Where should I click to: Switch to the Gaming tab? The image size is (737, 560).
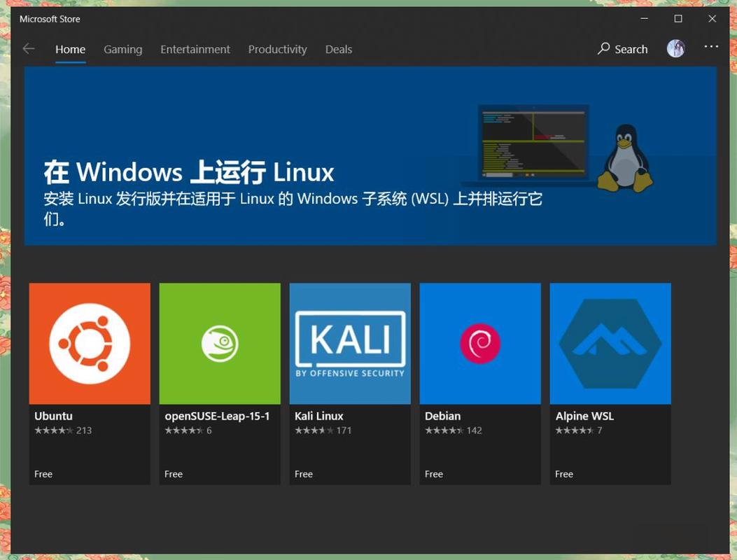point(122,49)
